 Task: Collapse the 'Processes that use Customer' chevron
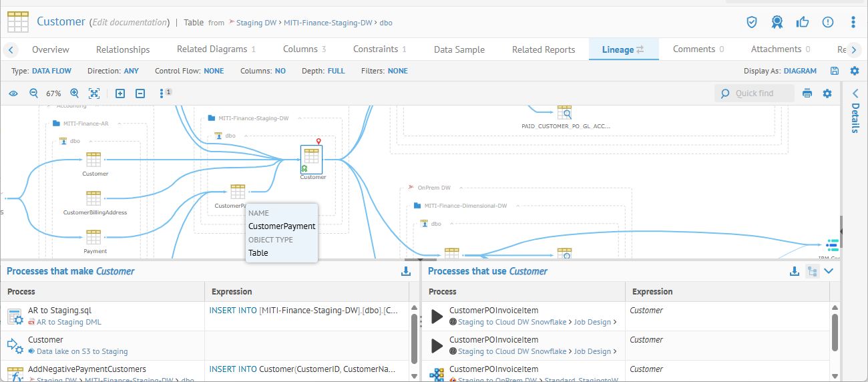[829, 271]
